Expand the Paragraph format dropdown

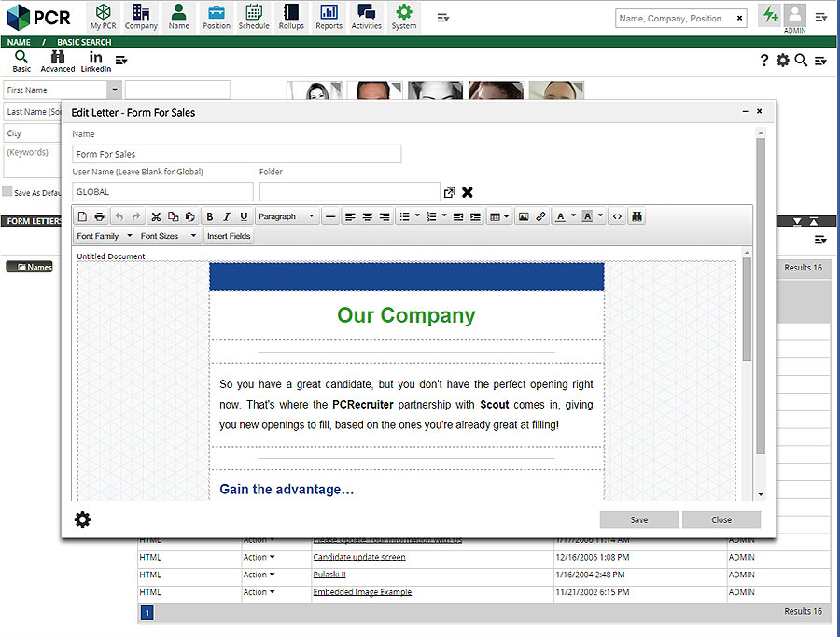click(x=287, y=216)
